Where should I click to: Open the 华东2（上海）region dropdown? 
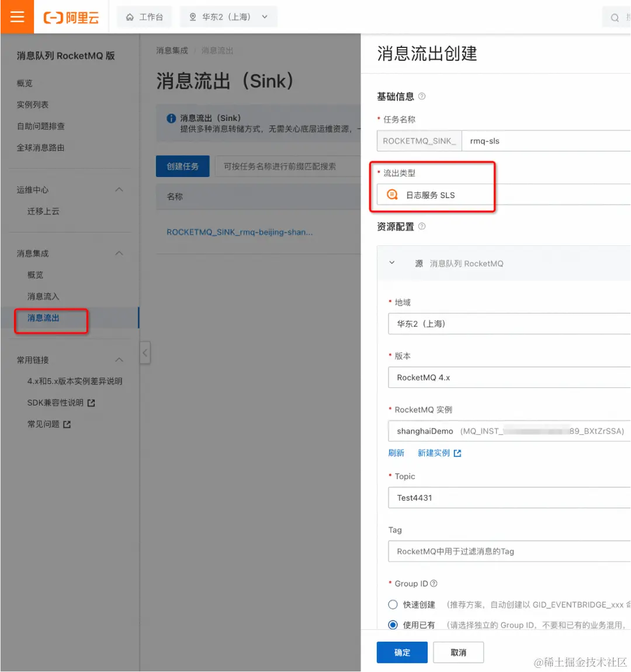point(508,324)
